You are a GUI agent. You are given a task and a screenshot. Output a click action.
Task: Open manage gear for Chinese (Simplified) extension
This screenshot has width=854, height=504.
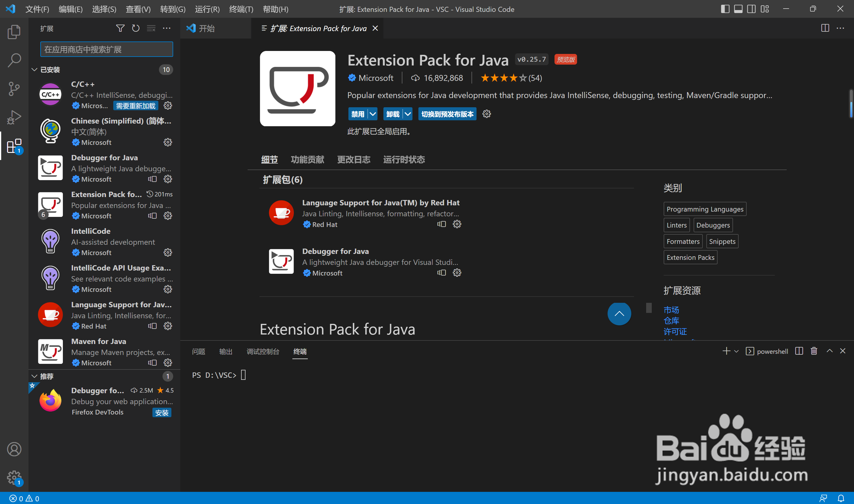[168, 142]
